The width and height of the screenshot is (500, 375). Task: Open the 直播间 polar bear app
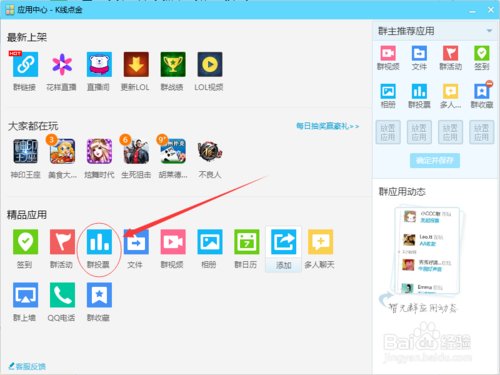pos(99,64)
